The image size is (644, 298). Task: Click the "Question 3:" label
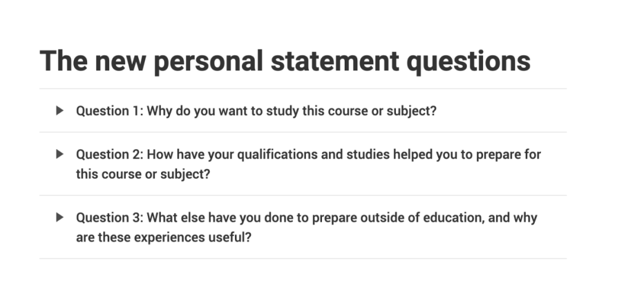tap(110, 218)
